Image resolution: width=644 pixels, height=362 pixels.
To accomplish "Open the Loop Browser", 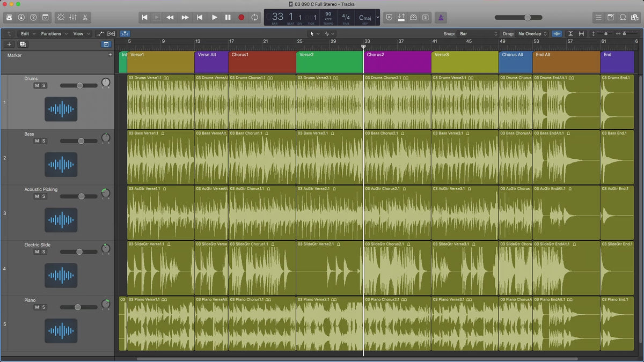I will point(623,17).
